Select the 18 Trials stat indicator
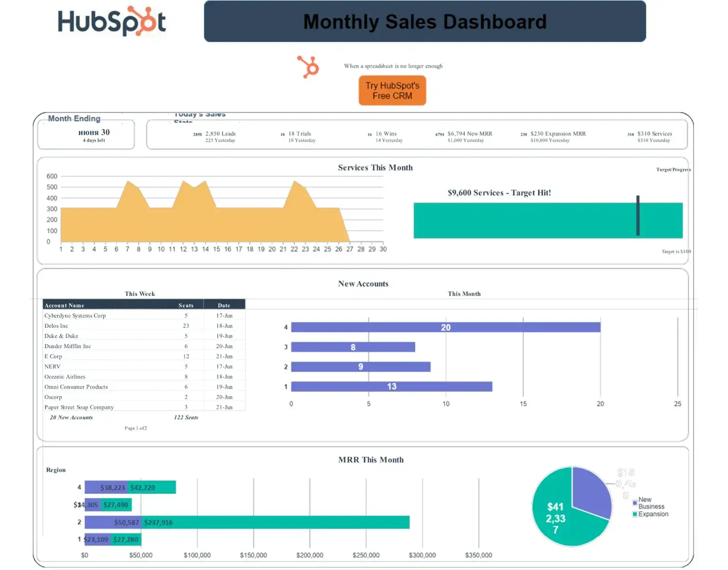 point(282,134)
